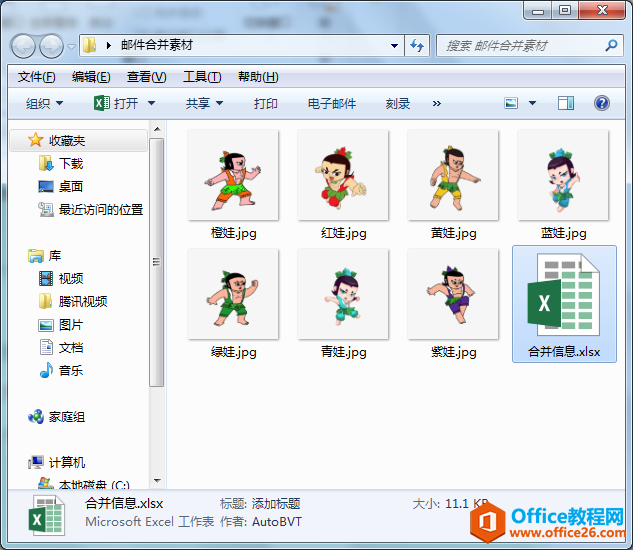Select the 黄娃.jpg thumbnail

pos(453,175)
